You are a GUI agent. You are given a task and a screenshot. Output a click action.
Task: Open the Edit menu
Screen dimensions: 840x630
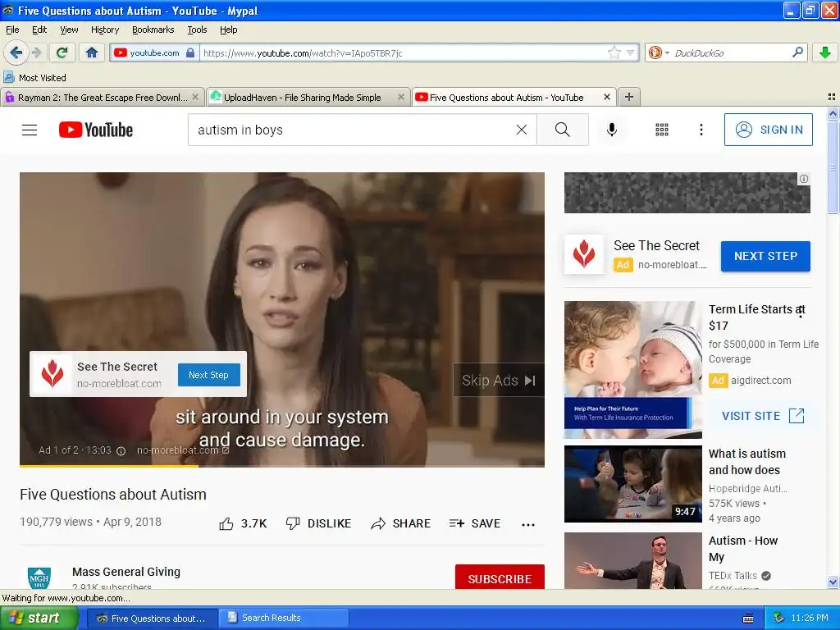click(x=39, y=30)
